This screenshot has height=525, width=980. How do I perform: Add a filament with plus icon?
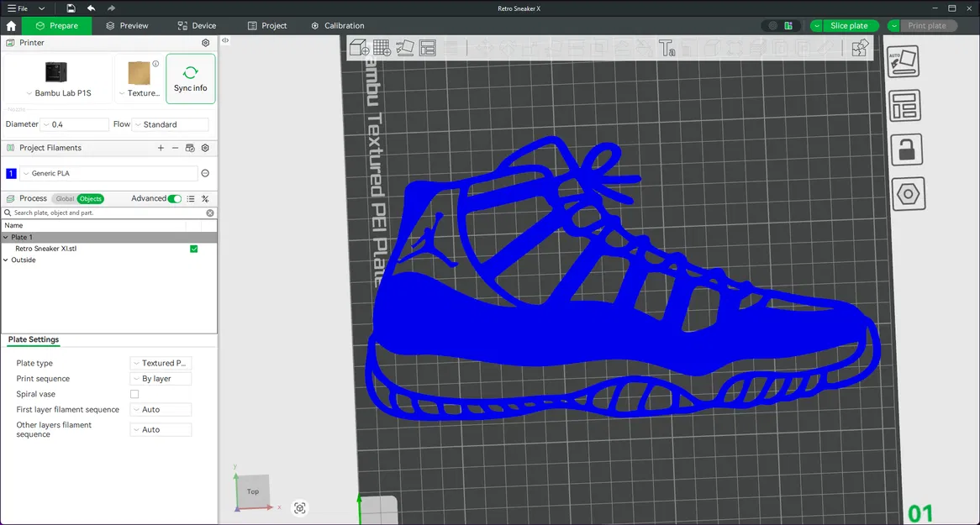(161, 148)
